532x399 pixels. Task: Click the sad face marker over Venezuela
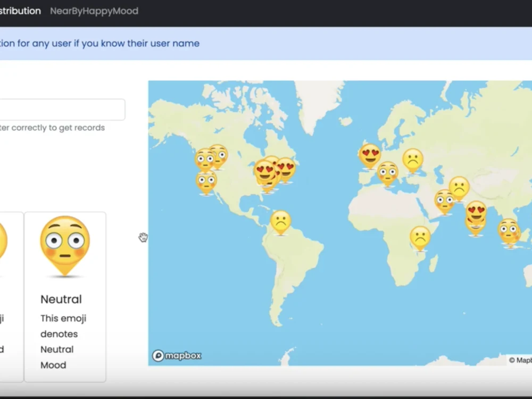pyautogui.click(x=280, y=223)
